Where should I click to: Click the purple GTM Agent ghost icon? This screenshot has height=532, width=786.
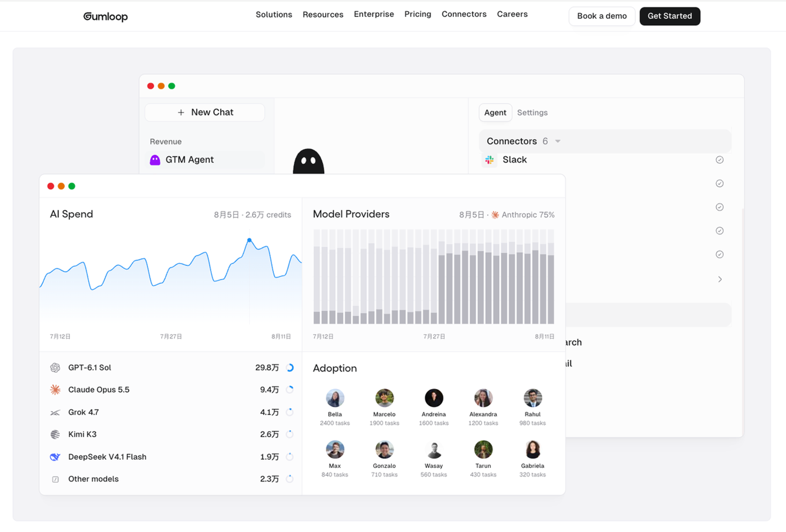pos(155,160)
